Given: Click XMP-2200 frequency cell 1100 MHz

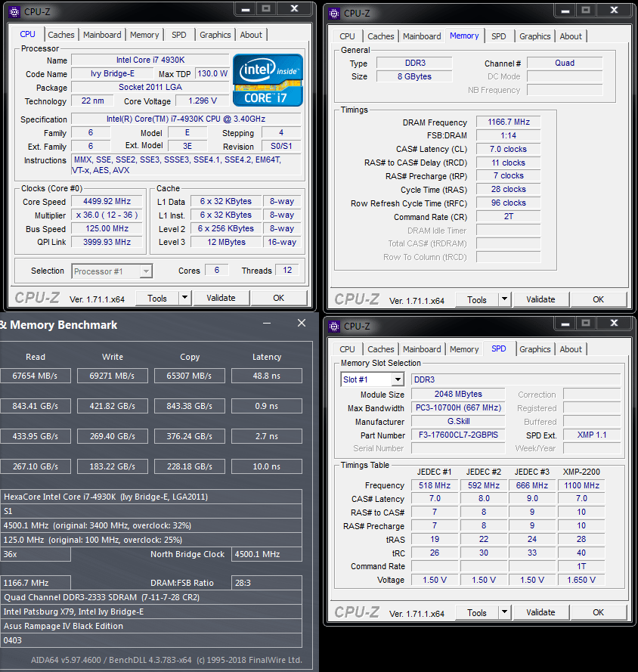Looking at the screenshot, I should [581, 485].
